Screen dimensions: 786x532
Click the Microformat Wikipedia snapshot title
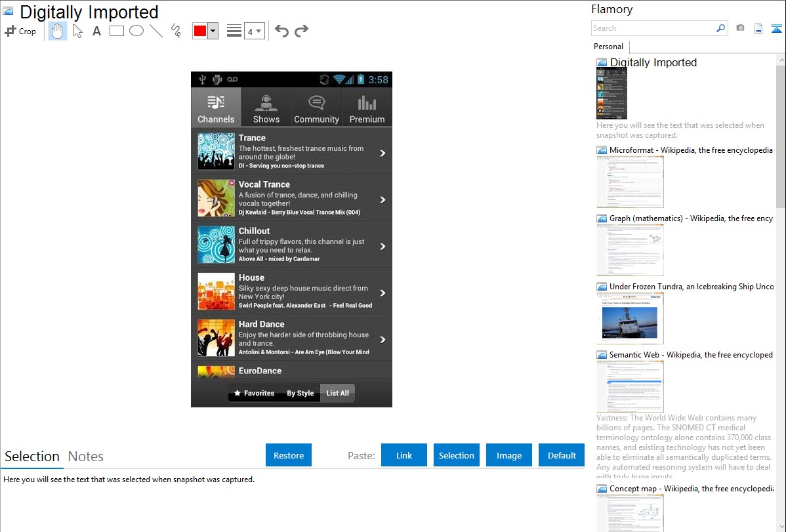click(691, 150)
